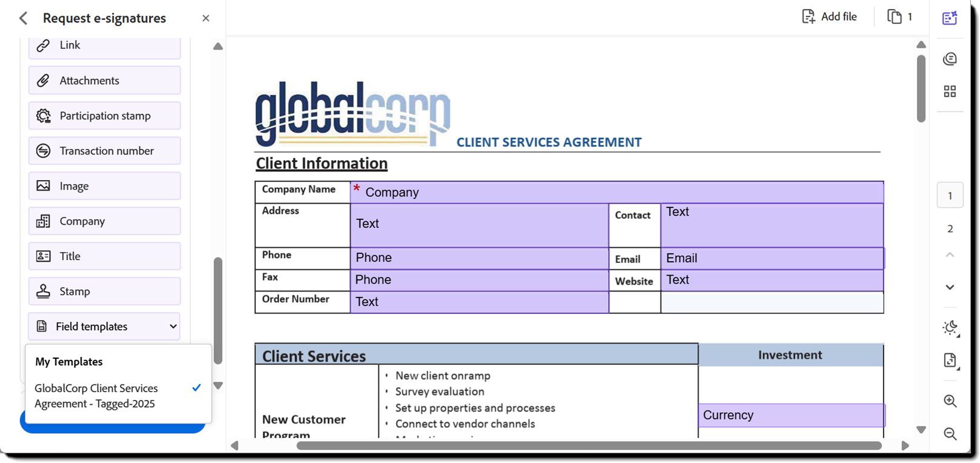Jump to page 2 in page navigator
Image resolution: width=980 pixels, height=463 pixels.
pos(950,228)
